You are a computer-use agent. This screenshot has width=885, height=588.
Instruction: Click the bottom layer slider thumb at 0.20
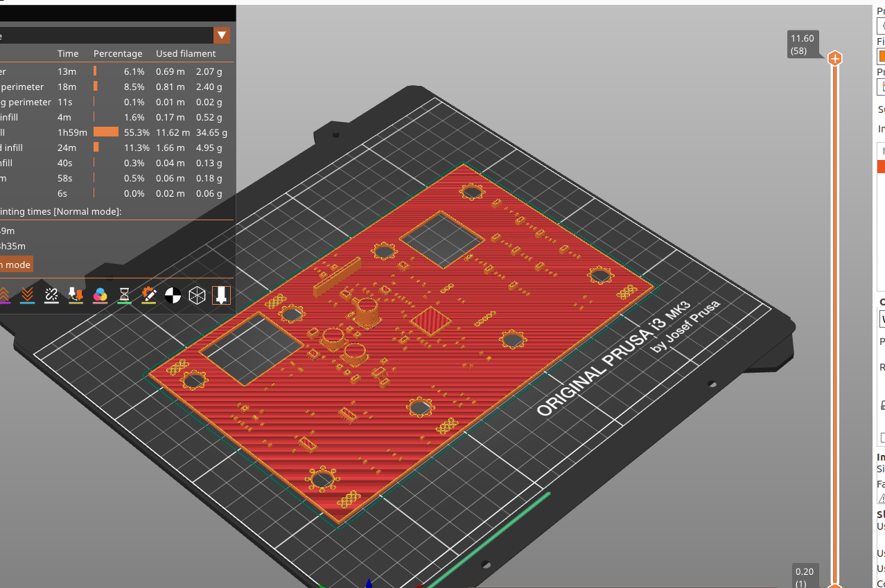835,585
